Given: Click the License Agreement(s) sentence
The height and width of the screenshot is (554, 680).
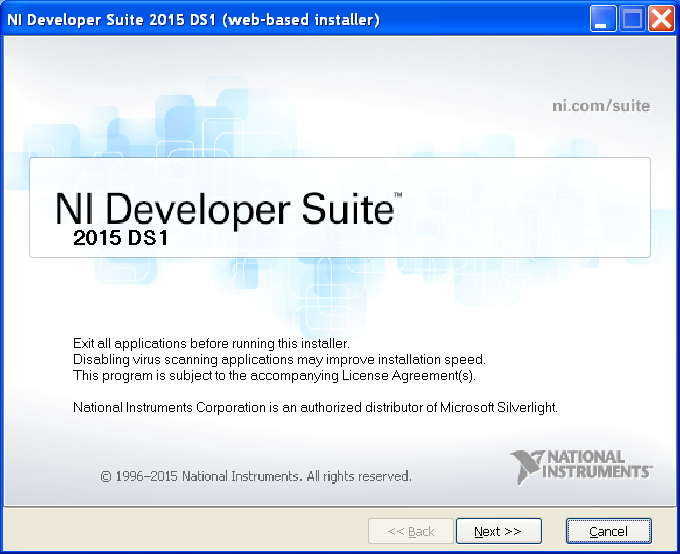Looking at the screenshot, I should point(275,375).
